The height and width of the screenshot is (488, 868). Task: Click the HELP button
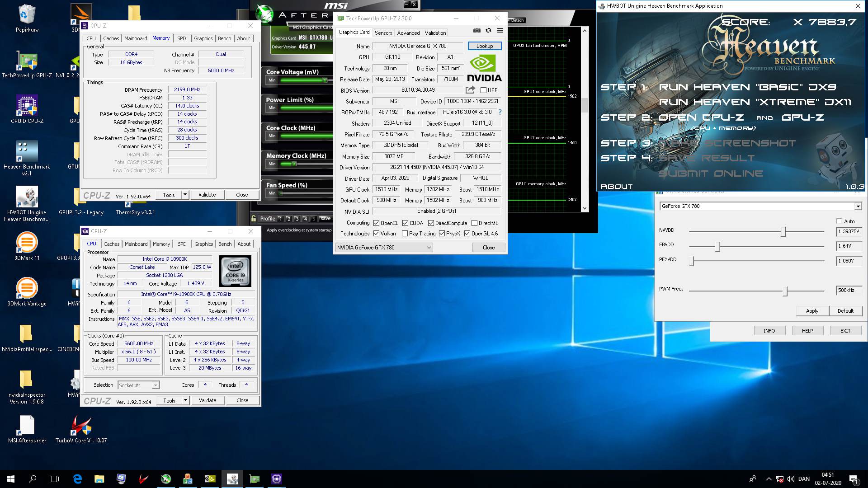(x=807, y=331)
